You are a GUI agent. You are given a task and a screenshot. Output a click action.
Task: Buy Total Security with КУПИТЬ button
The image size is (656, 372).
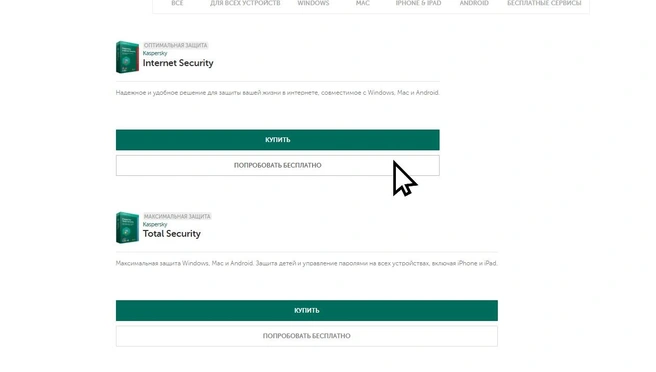pos(307,310)
